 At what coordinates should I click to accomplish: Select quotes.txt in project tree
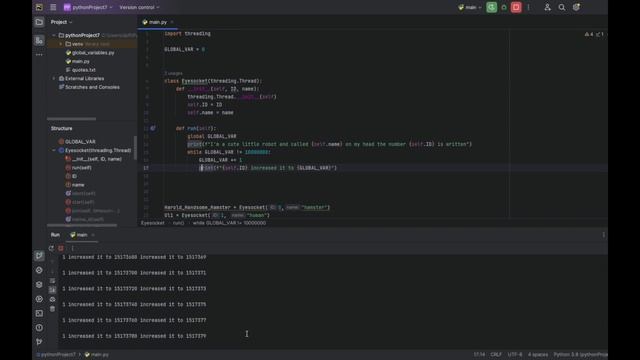coord(80,70)
